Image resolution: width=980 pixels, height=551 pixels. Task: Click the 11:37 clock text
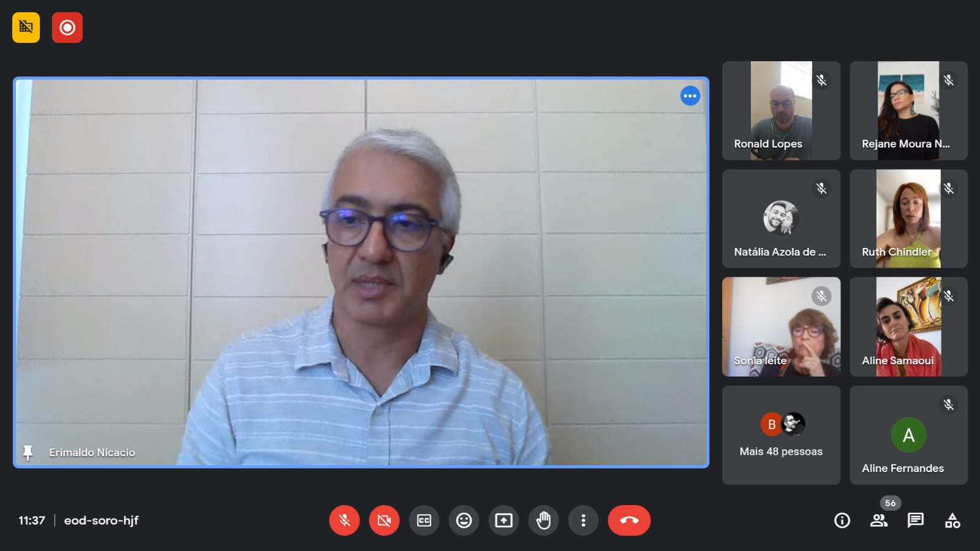pos(32,520)
